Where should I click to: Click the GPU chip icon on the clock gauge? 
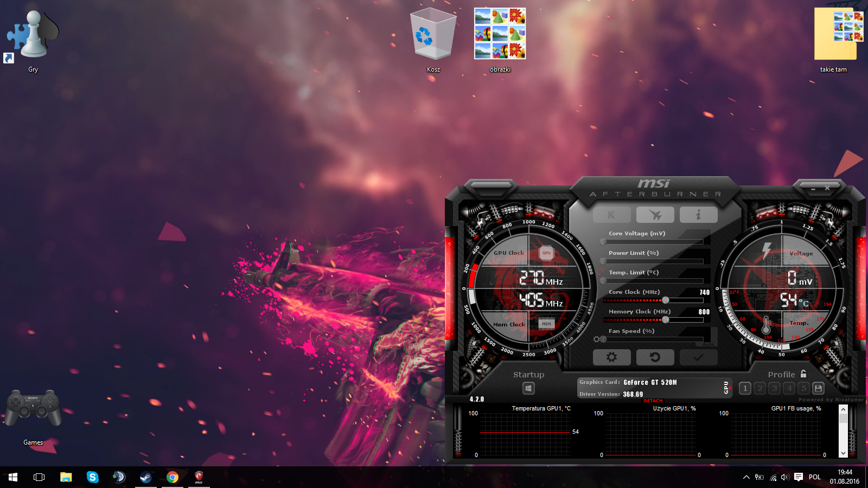point(546,253)
